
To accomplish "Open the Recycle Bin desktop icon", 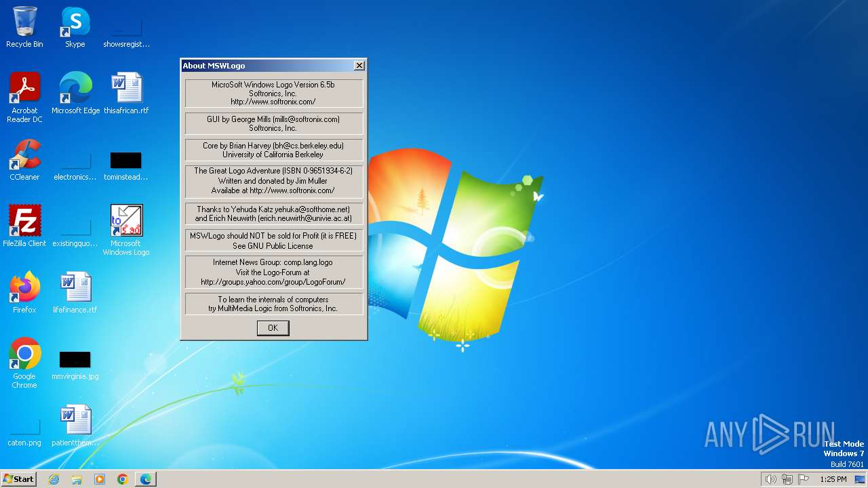I will point(24,27).
